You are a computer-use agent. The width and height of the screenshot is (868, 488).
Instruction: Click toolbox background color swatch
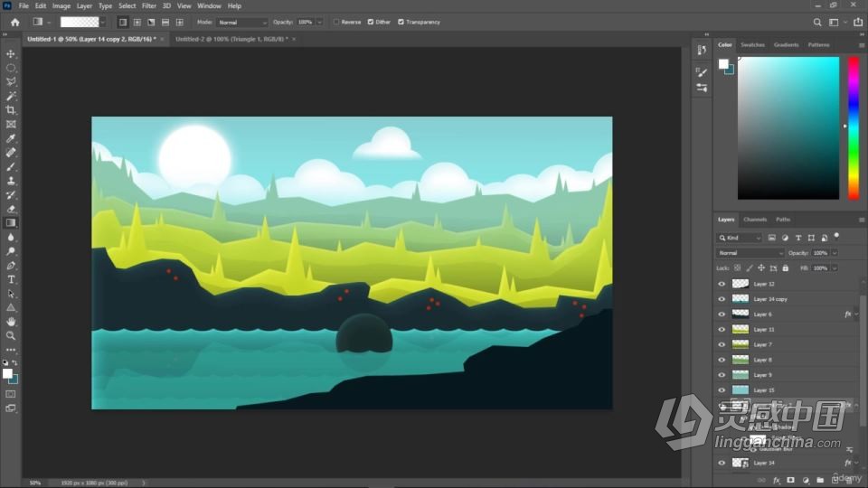pos(14,380)
